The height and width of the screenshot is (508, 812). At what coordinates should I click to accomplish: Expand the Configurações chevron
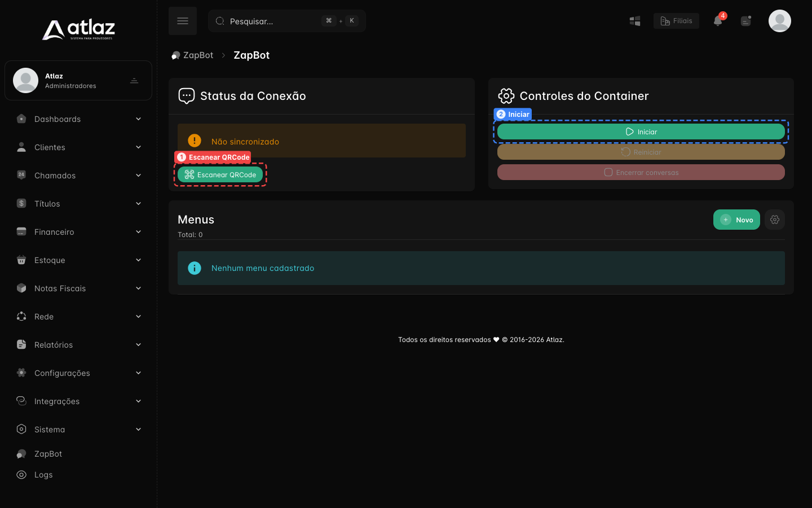(x=138, y=373)
